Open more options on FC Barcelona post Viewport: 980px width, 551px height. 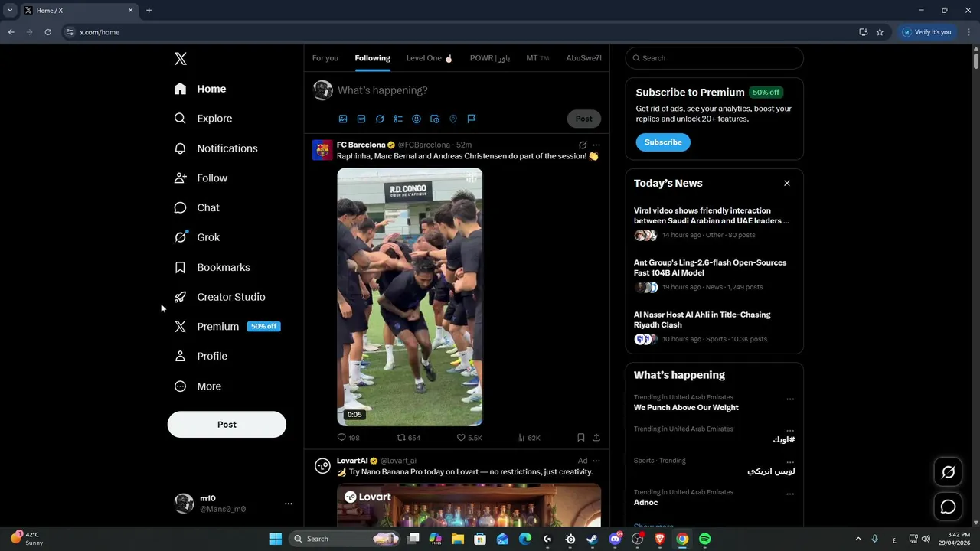coord(596,145)
